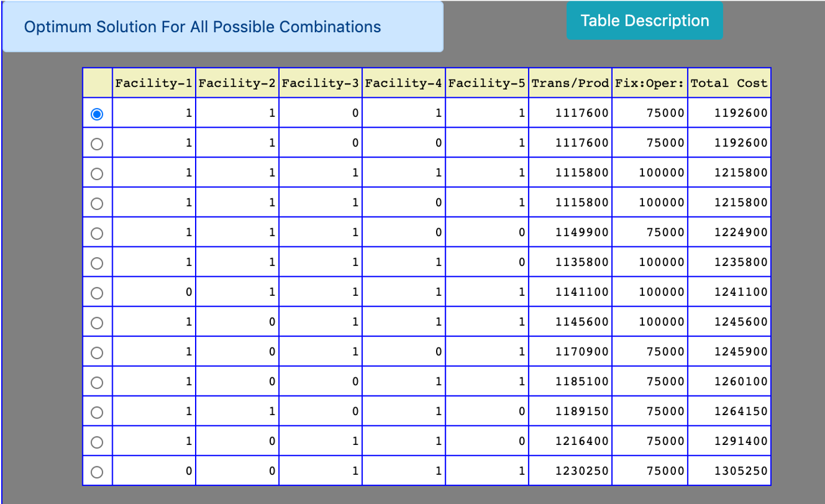This screenshot has width=825, height=504.
Task: Click the Fix:Oper: column header
Action: point(650,84)
